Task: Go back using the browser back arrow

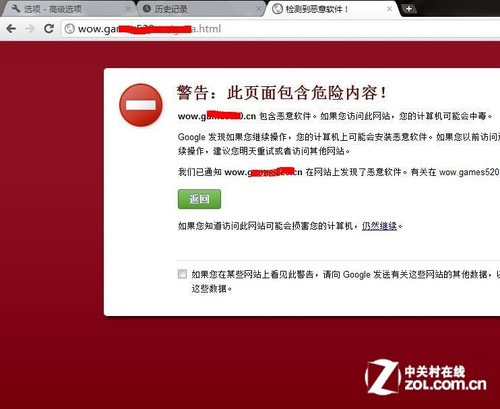Action: pos(11,29)
